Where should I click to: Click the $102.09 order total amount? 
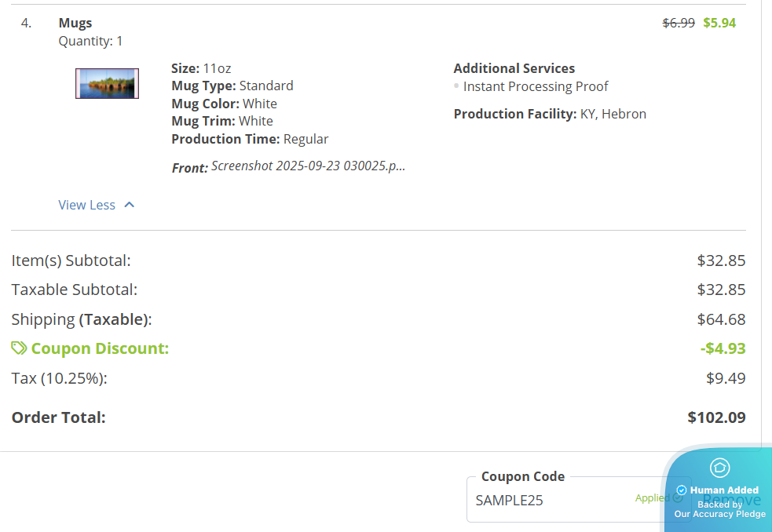[716, 417]
